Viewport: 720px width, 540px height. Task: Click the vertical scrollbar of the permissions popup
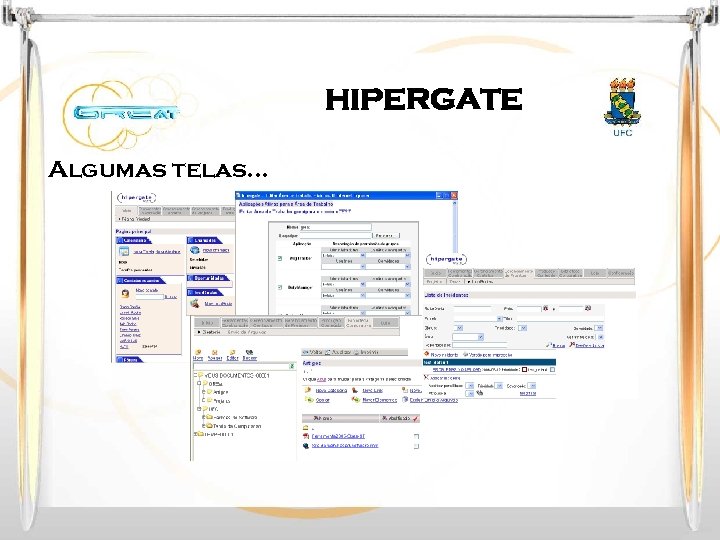coord(455,226)
